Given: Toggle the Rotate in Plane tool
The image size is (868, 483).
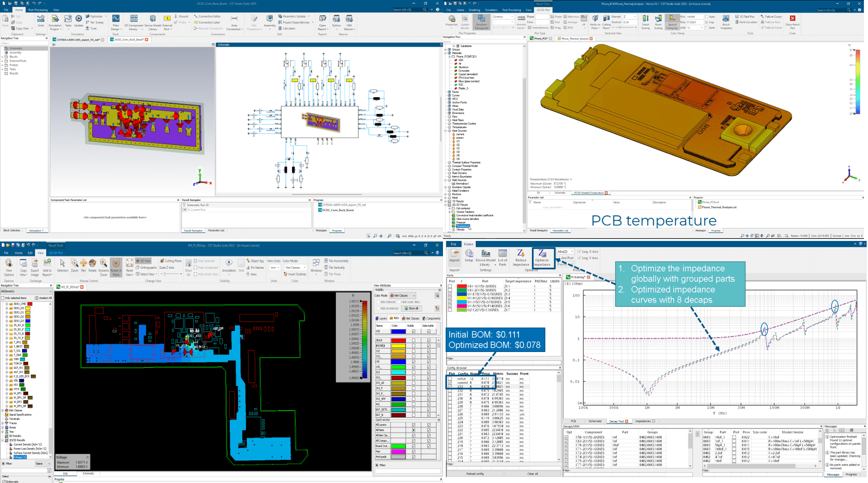Looking at the screenshot, I should [116, 268].
